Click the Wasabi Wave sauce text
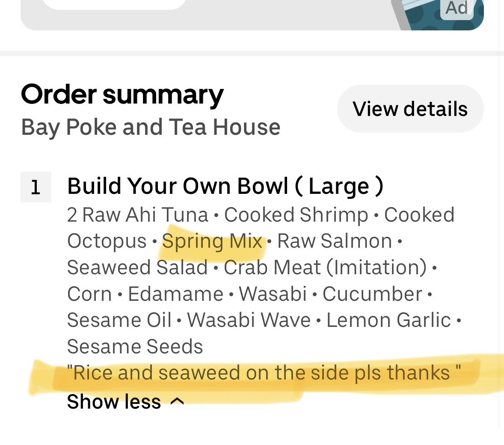The image size is (504, 445). click(x=249, y=320)
